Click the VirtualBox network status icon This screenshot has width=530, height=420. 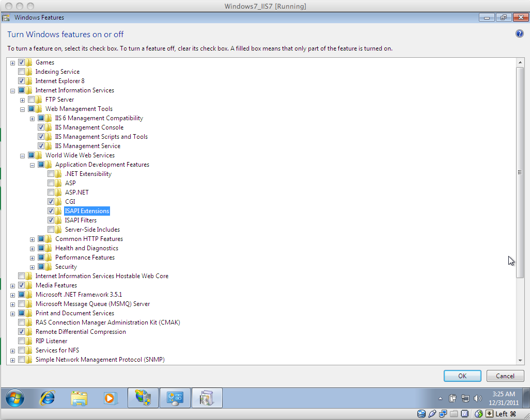click(478, 413)
